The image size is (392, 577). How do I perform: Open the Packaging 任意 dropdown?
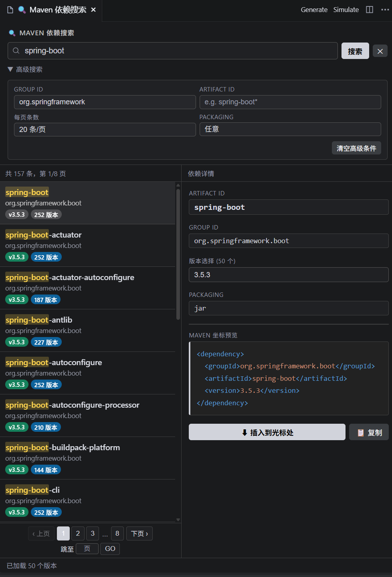point(290,129)
